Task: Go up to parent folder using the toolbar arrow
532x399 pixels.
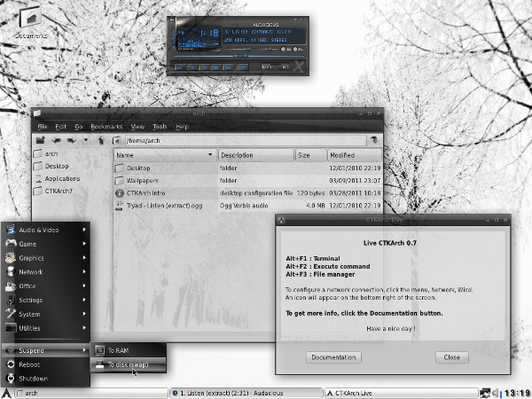Action: point(100,139)
